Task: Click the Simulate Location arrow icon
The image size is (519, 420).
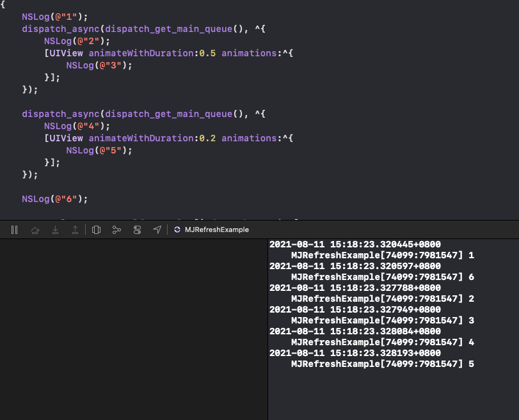Action: pyautogui.click(x=157, y=229)
